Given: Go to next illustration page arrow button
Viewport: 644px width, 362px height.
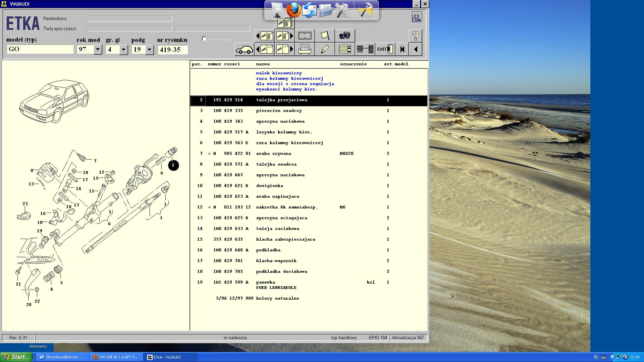Looking at the screenshot, I should pos(284,49).
